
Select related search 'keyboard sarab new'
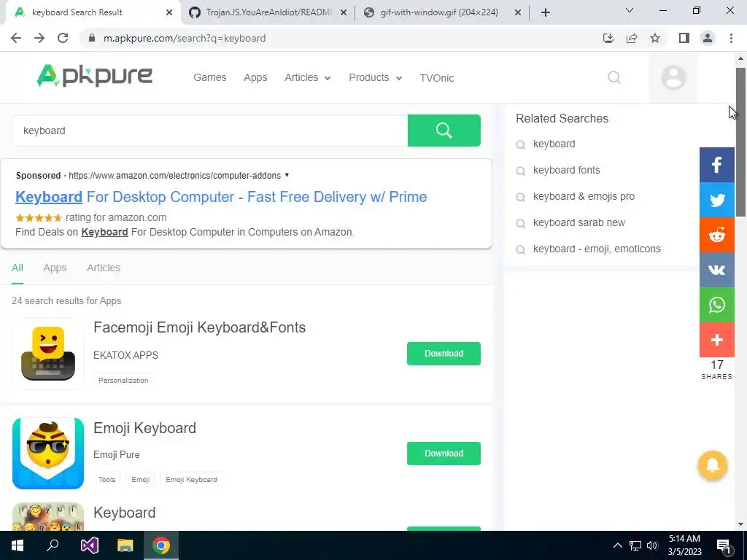(x=578, y=223)
